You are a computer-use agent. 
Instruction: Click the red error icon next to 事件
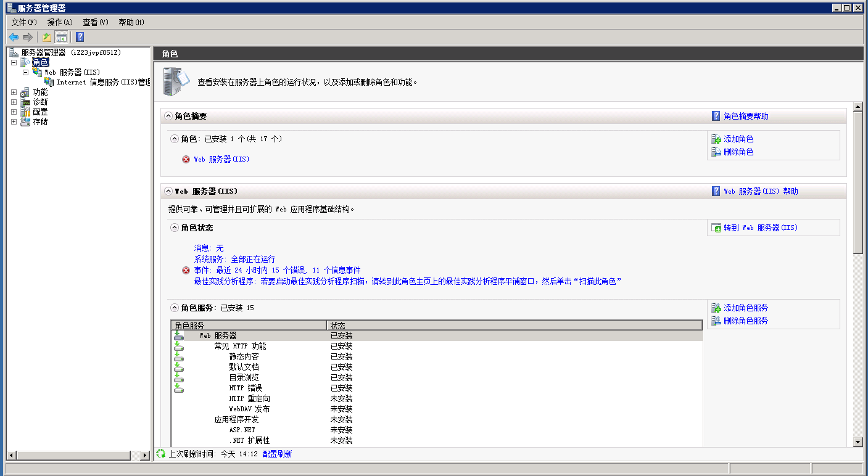coord(186,270)
